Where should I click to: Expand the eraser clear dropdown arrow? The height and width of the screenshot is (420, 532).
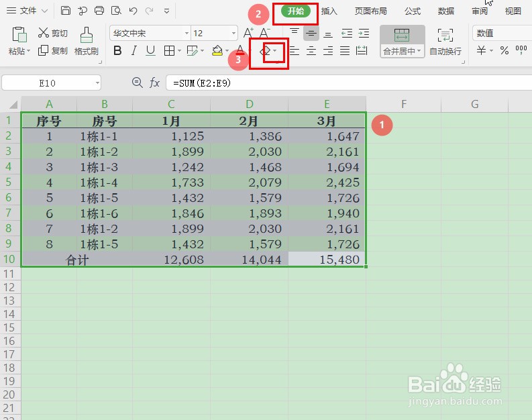coord(274,51)
